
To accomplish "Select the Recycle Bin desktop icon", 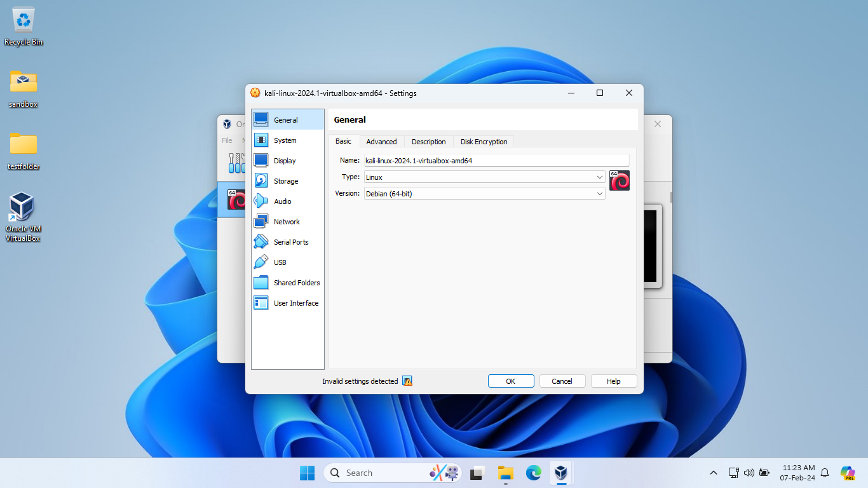I will (x=24, y=27).
